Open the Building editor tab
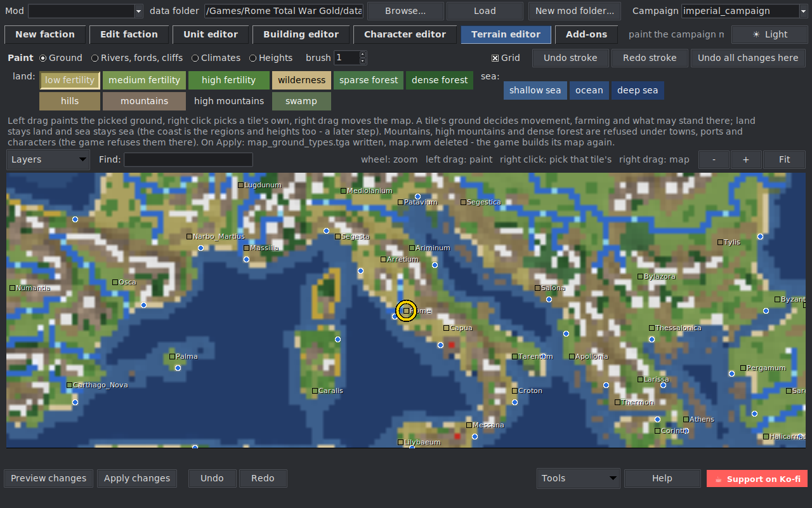This screenshot has width=812, height=508. [301, 34]
